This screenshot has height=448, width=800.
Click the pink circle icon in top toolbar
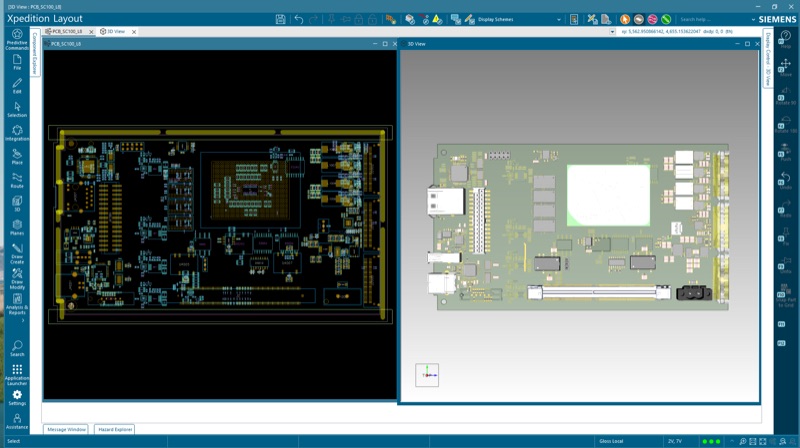(x=652, y=19)
